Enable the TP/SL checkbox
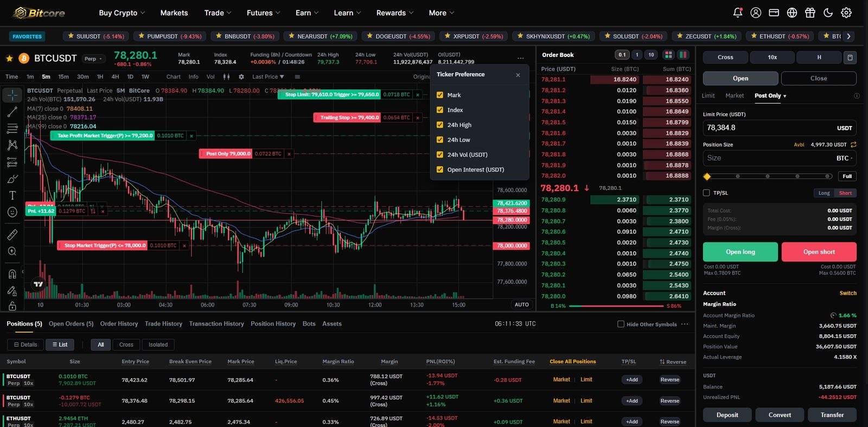Image resolution: width=868 pixels, height=427 pixels. (x=706, y=193)
